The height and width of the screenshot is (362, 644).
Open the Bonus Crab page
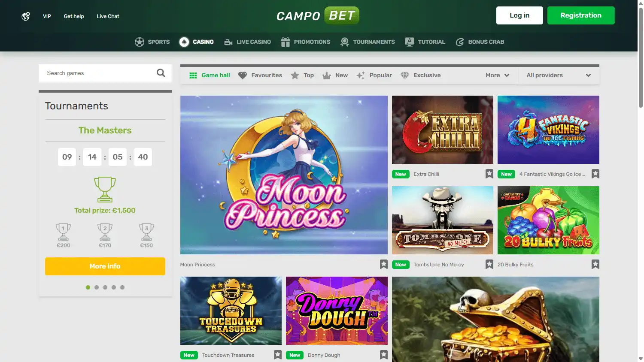[480, 42]
